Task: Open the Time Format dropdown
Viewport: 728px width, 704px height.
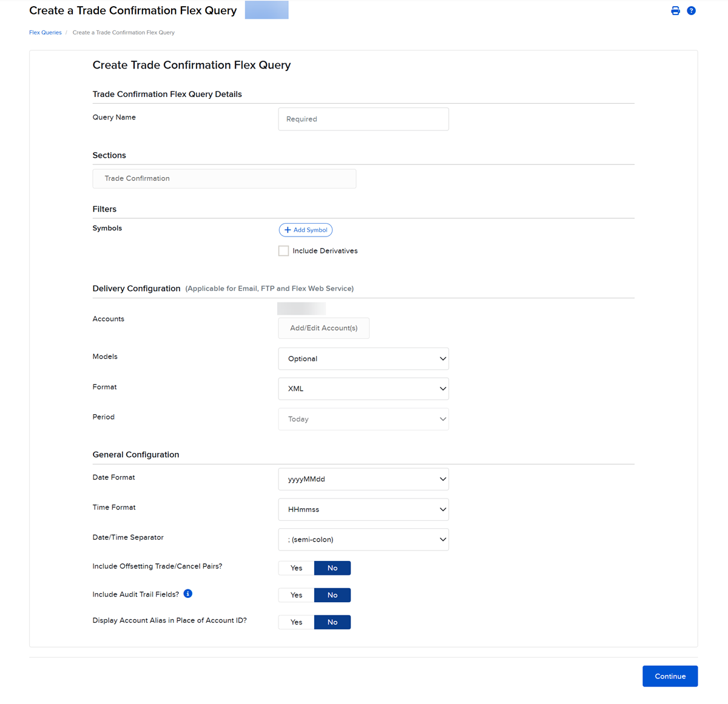Action: (x=363, y=509)
